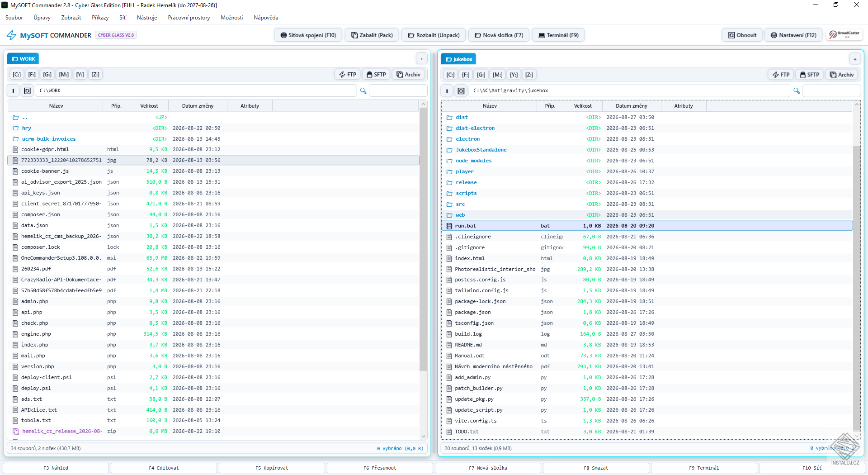
Task: Sort left panel by Velikost column
Action: click(149, 106)
